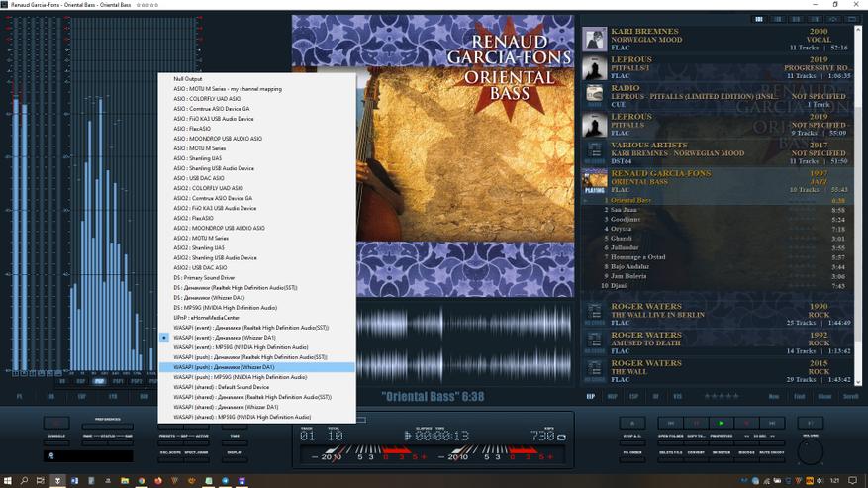Open Chrome from the taskbar

coord(142,481)
